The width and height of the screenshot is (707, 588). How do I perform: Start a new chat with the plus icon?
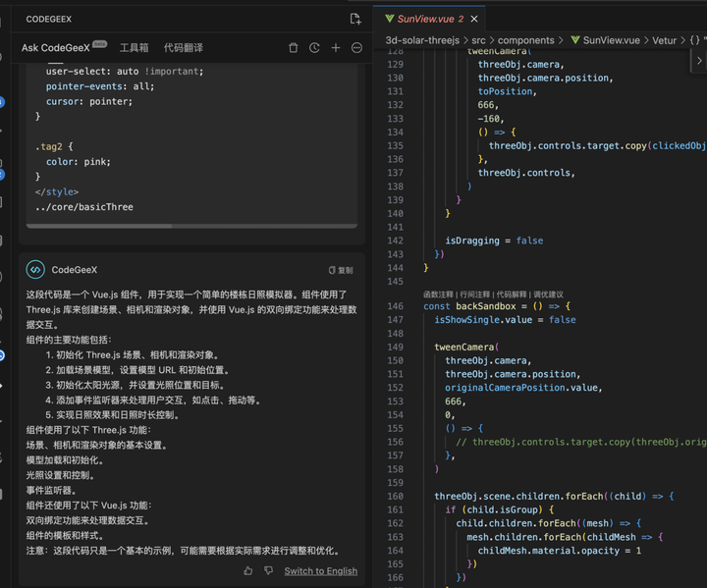[x=336, y=48]
